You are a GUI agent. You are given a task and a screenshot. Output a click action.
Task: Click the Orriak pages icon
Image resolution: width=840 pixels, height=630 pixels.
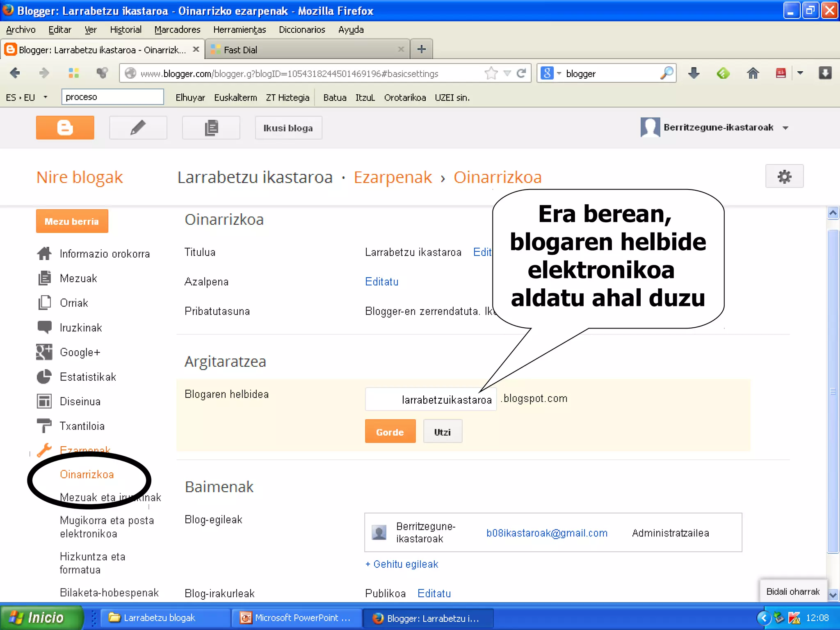pyautogui.click(x=44, y=303)
